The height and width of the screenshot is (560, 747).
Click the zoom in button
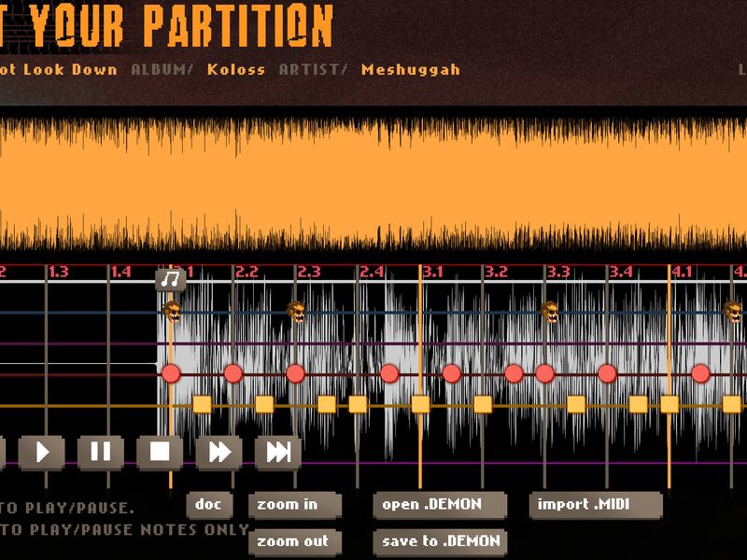[x=295, y=505]
